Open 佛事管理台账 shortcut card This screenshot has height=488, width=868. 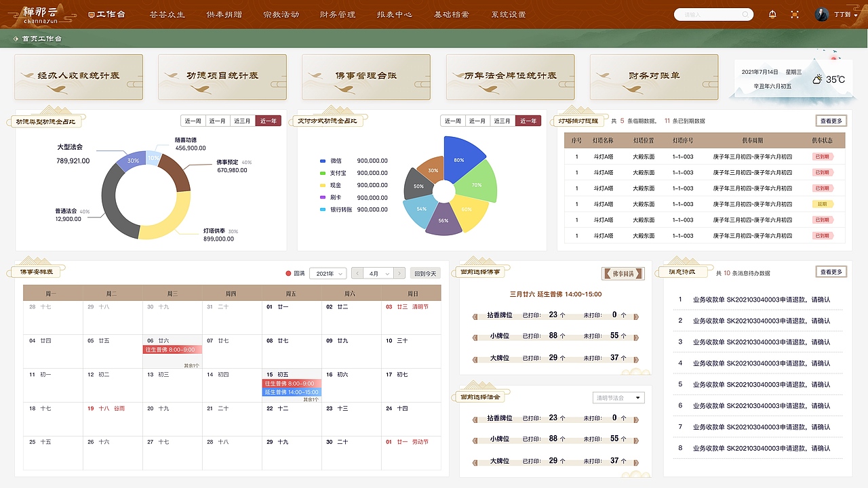click(x=366, y=77)
